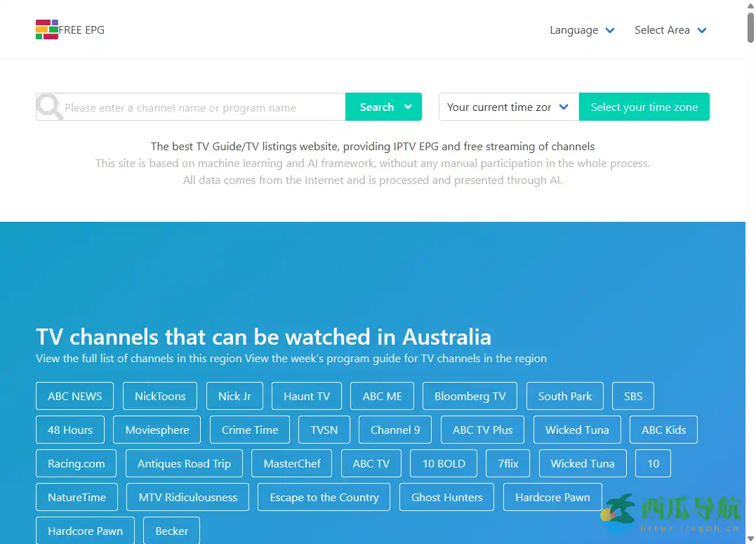Open the ABC NEWS channel
The height and width of the screenshot is (544, 756).
pyautogui.click(x=75, y=397)
